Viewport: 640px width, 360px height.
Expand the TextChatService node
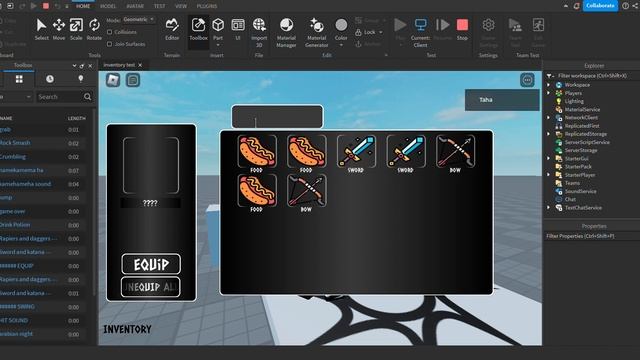(549, 207)
